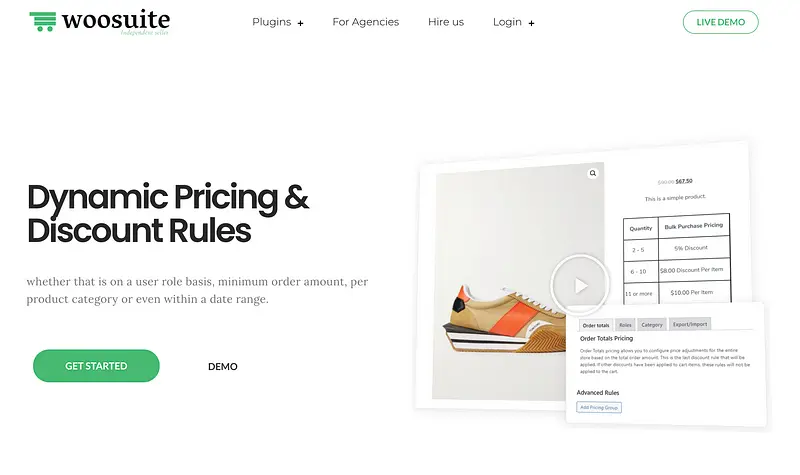The height and width of the screenshot is (475, 800).
Task: Open the Export/Import tab
Action: pyautogui.click(x=690, y=324)
